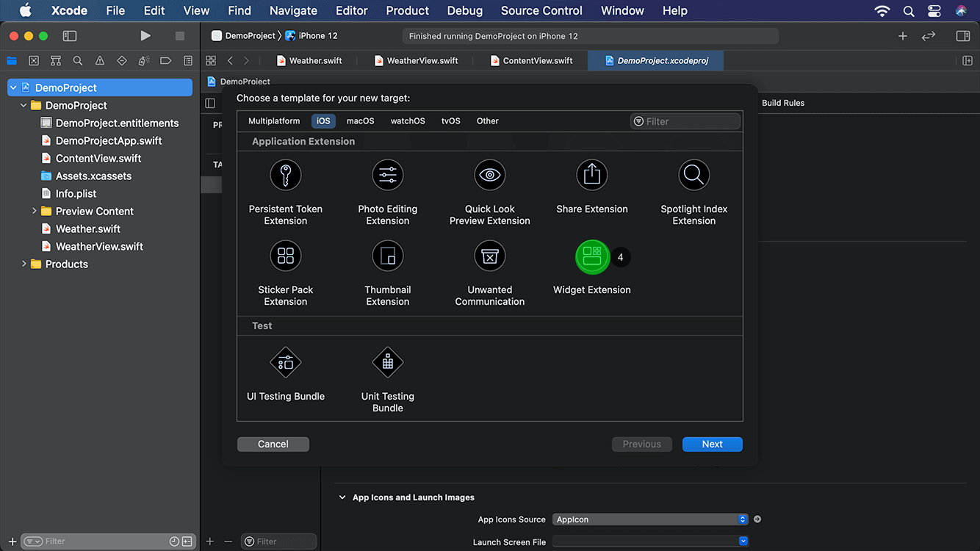Collapse the DemoProject folder group
The height and width of the screenshot is (551, 980).
24,105
